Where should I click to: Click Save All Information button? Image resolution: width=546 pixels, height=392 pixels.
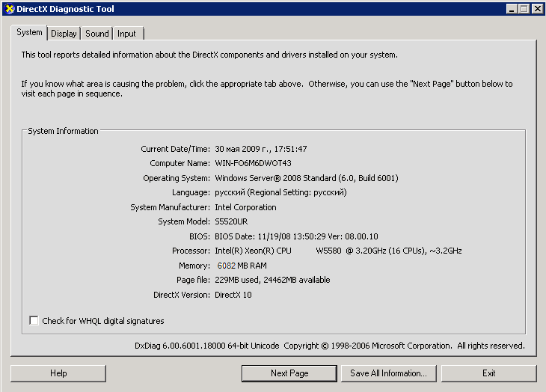click(389, 373)
